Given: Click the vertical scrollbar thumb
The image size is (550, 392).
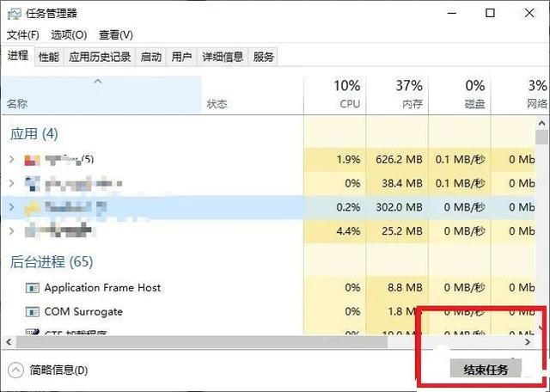Looking at the screenshot, I should click(x=541, y=138).
